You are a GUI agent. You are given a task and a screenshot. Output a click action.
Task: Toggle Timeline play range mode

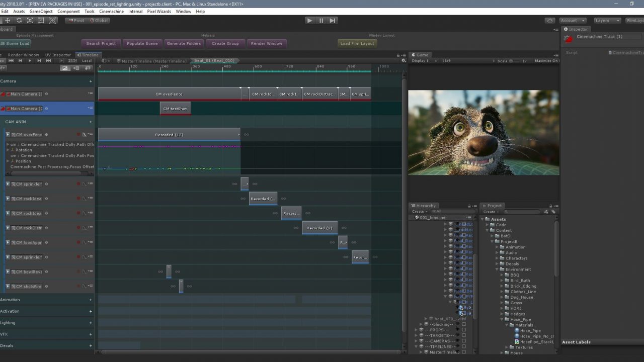61,61
